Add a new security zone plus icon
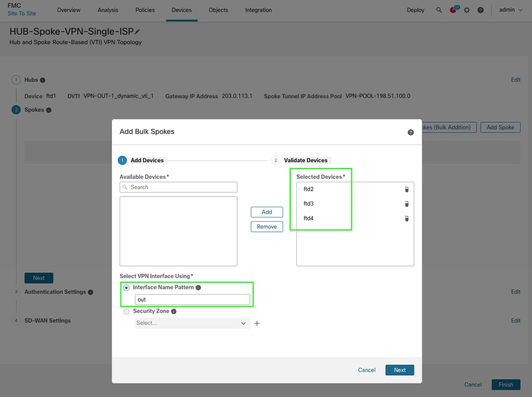 point(257,323)
